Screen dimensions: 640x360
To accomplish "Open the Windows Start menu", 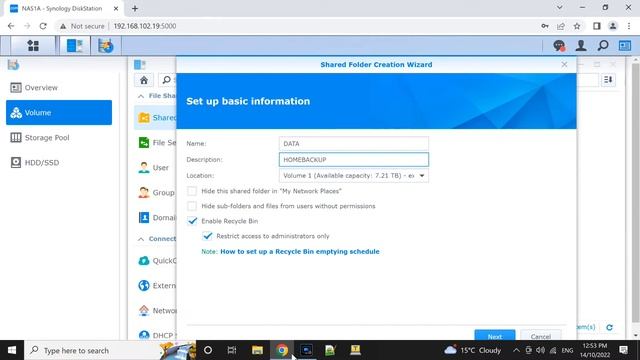I will pyautogui.click(x=12, y=350).
